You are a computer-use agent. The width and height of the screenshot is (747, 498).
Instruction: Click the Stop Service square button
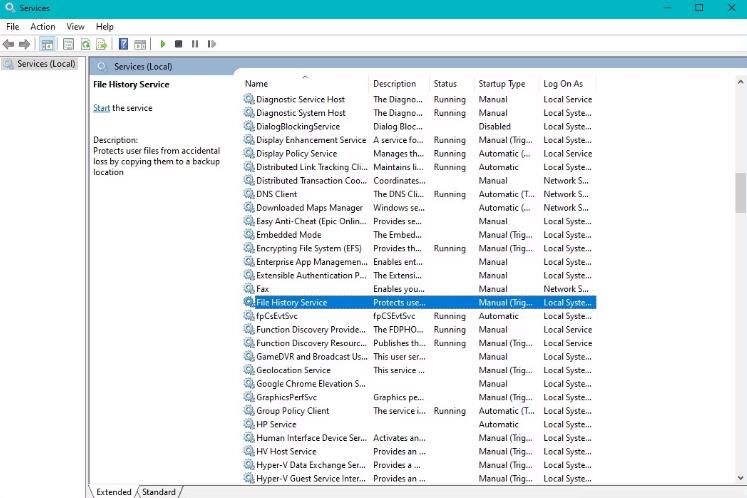coord(179,44)
